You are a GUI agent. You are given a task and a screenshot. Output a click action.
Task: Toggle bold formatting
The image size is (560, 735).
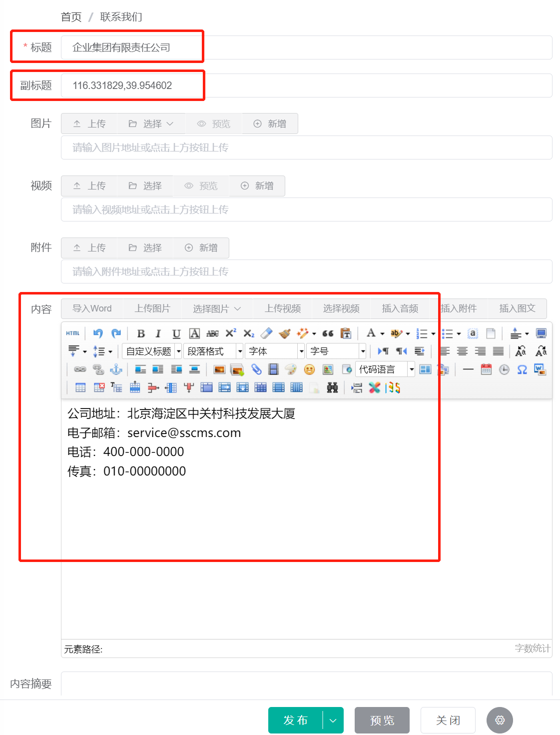pyautogui.click(x=141, y=333)
